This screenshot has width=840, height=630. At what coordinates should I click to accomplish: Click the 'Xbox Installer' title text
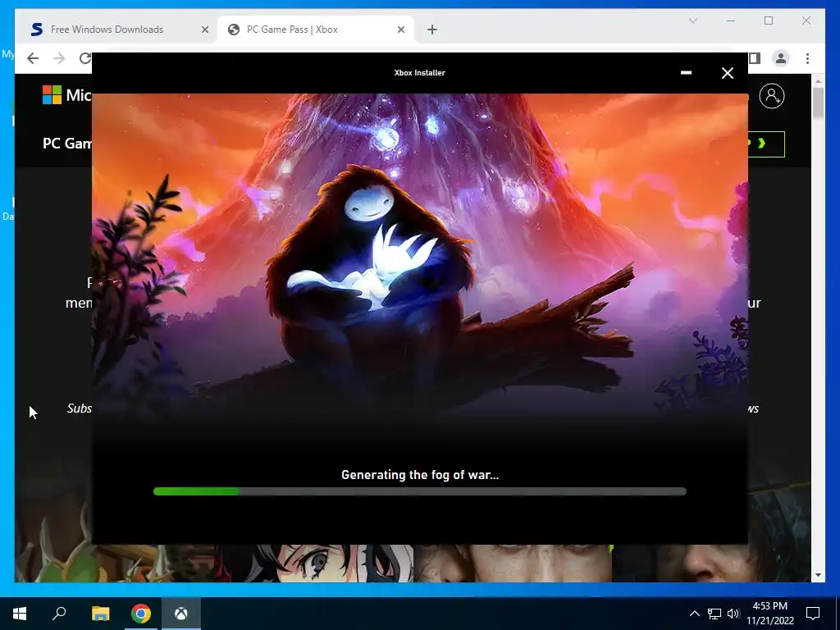pyautogui.click(x=419, y=73)
